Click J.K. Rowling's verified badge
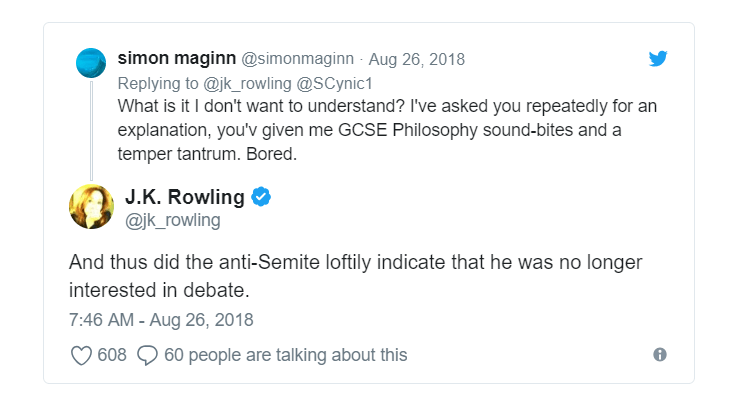The width and height of the screenshot is (730, 397). tap(261, 196)
